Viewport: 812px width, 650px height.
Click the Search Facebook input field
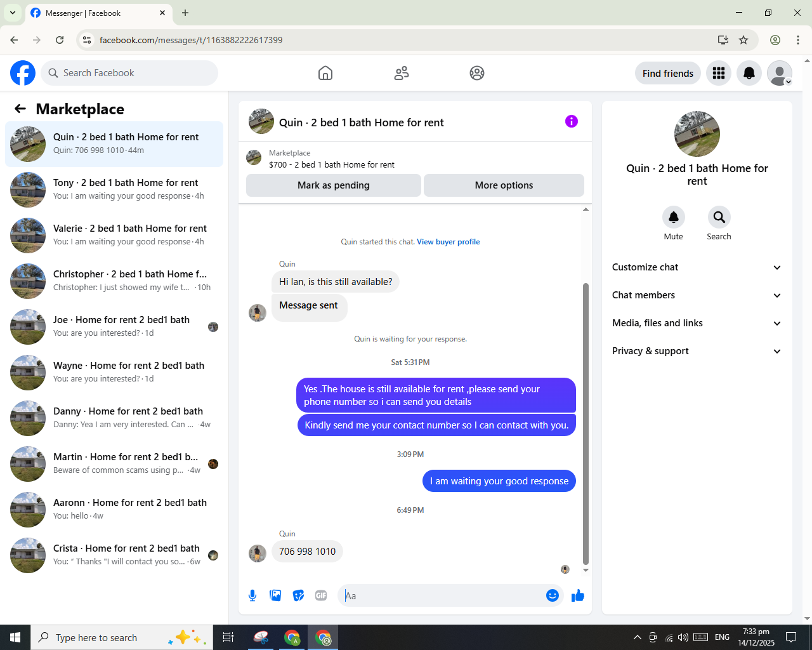click(x=129, y=73)
